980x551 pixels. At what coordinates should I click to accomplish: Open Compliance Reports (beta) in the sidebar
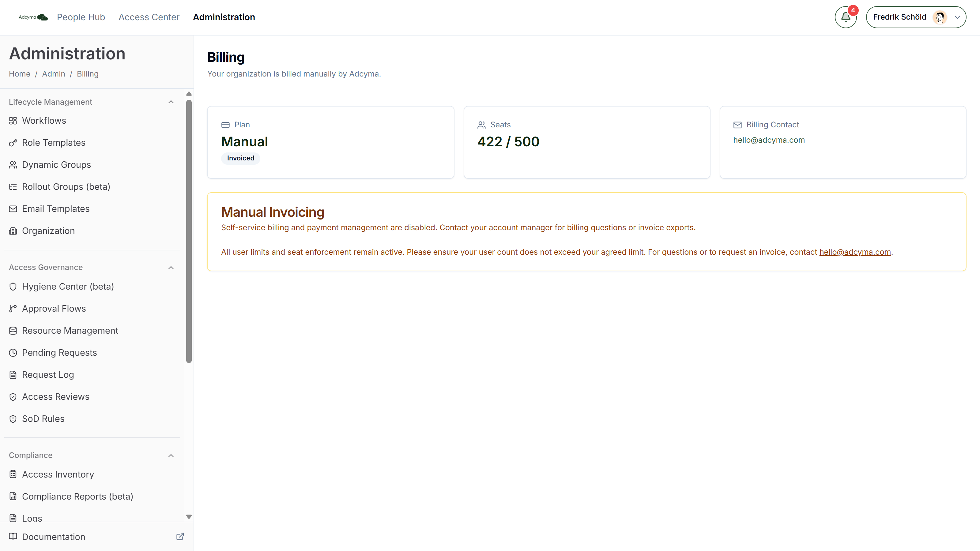point(77,497)
